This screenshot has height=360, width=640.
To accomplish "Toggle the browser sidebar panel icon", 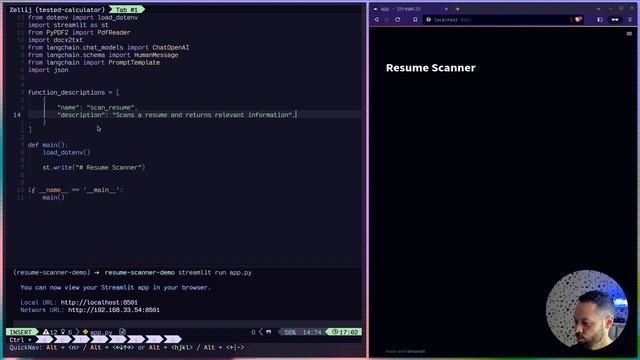I will pos(600,20).
